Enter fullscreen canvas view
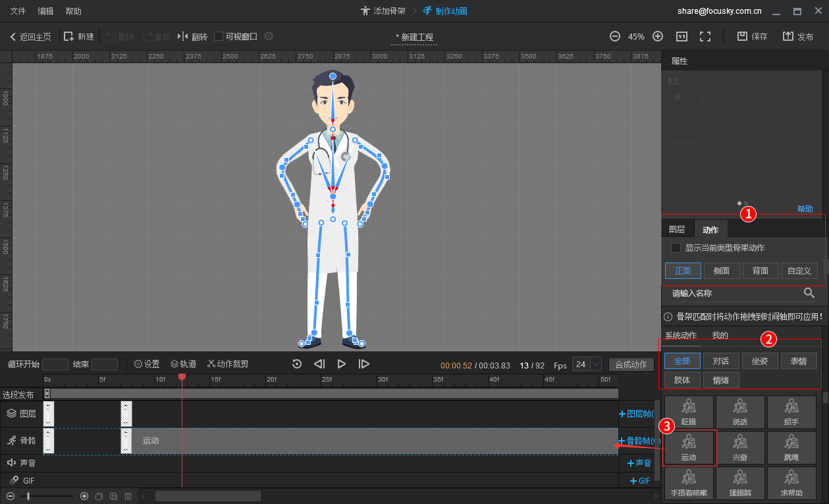829x504 pixels. 705,37
